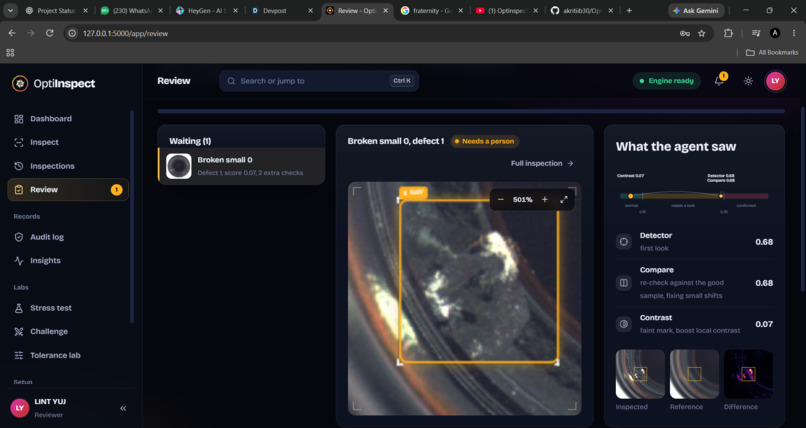
Task: Click the Detector 0.68 marker on score scale
Action: point(721,196)
